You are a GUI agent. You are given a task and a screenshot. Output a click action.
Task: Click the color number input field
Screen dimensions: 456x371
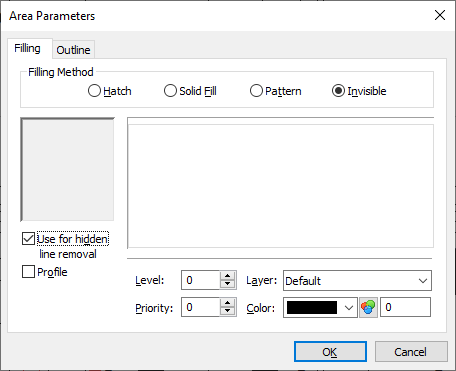coord(405,307)
